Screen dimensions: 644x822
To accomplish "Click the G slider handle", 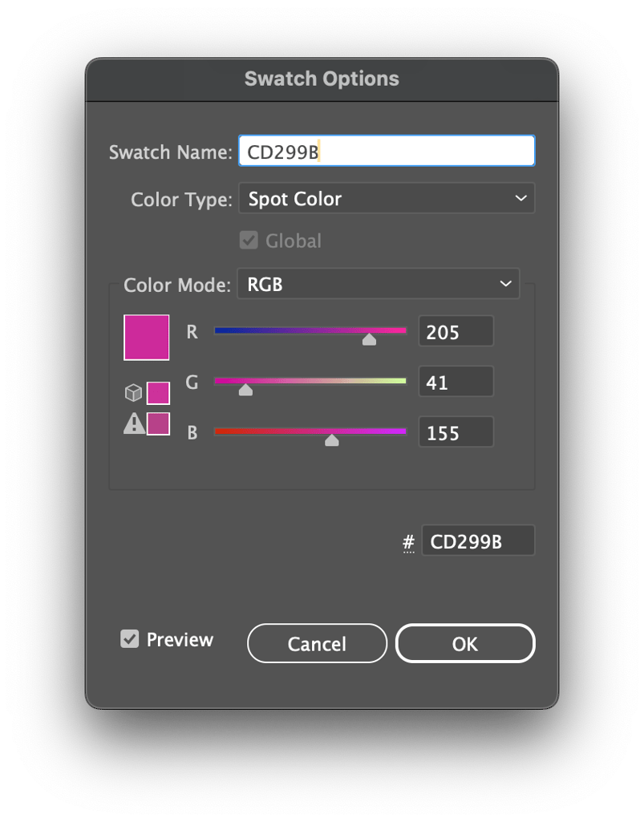I will coord(245,389).
